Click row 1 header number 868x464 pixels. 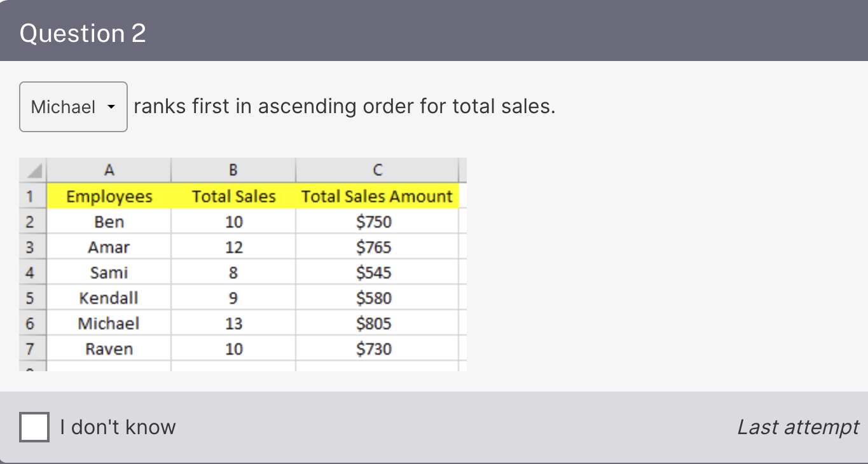(30, 196)
